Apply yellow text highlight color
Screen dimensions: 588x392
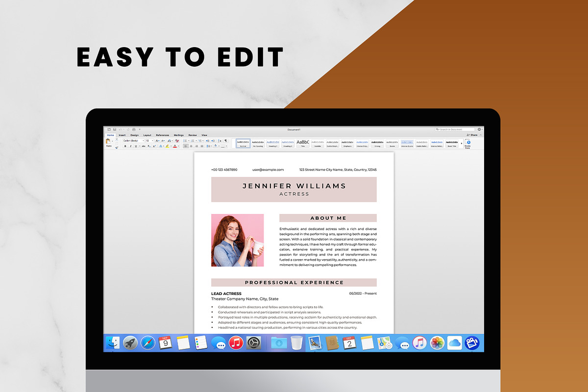click(167, 146)
